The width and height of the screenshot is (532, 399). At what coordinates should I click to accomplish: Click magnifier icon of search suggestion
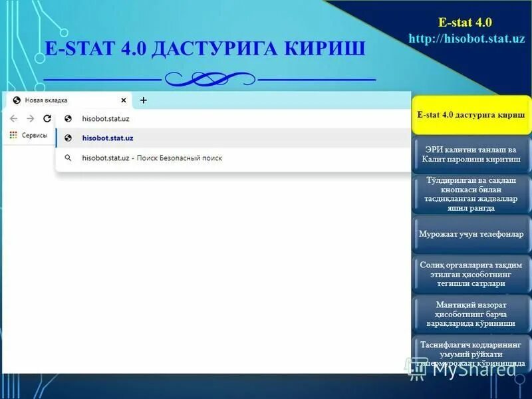point(68,158)
